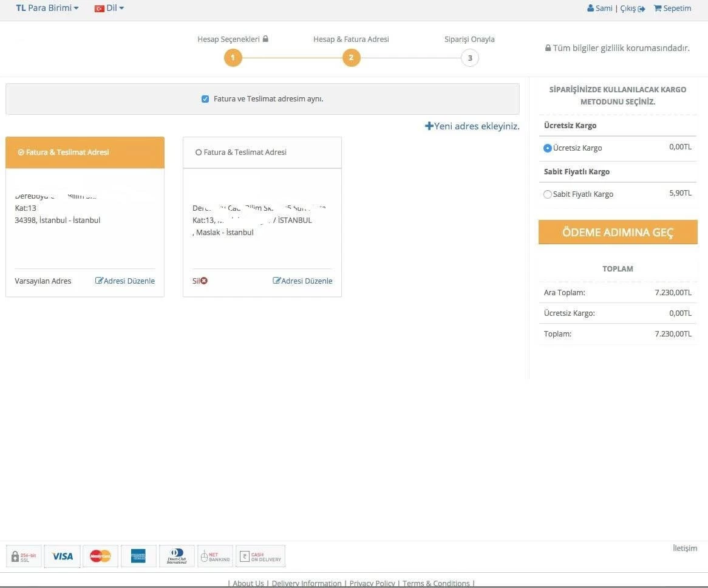Click the Diners Club International icon
The image size is (708, 588).
coord(177,556)
